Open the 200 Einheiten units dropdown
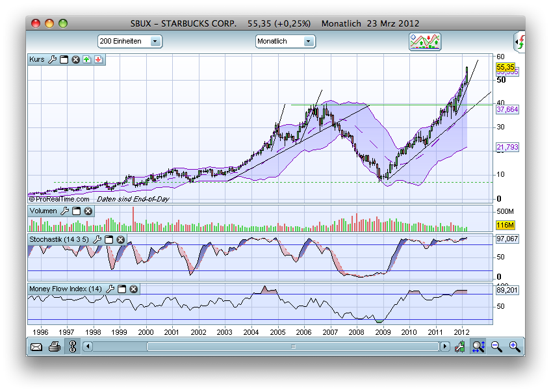551x392 pixels. 130,41
